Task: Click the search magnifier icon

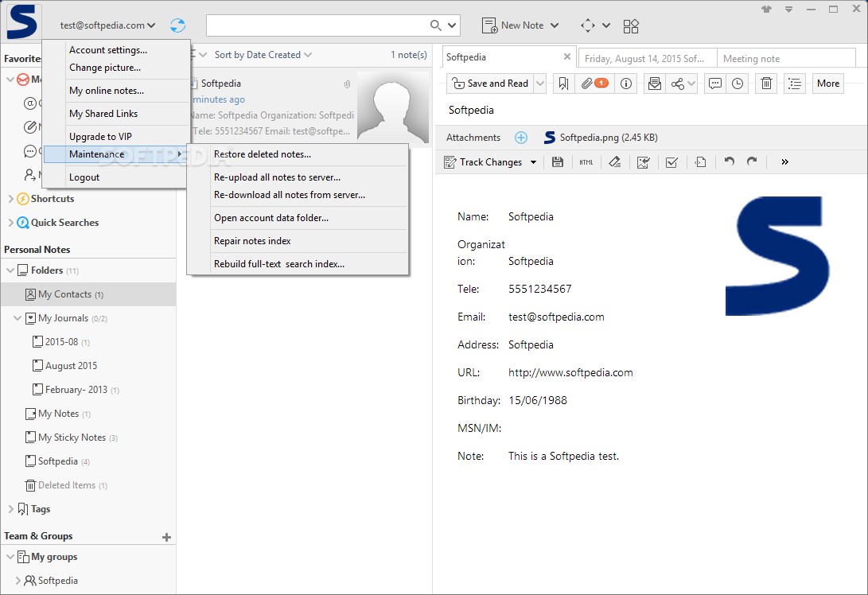Action: 436,25
